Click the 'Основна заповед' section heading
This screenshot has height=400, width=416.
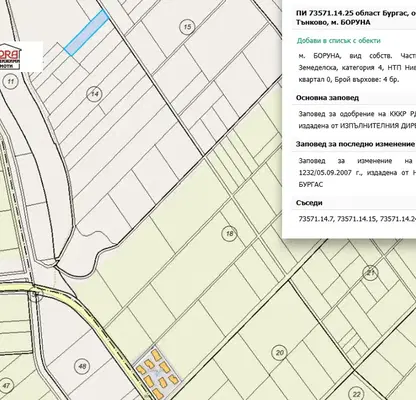(327, 98)
